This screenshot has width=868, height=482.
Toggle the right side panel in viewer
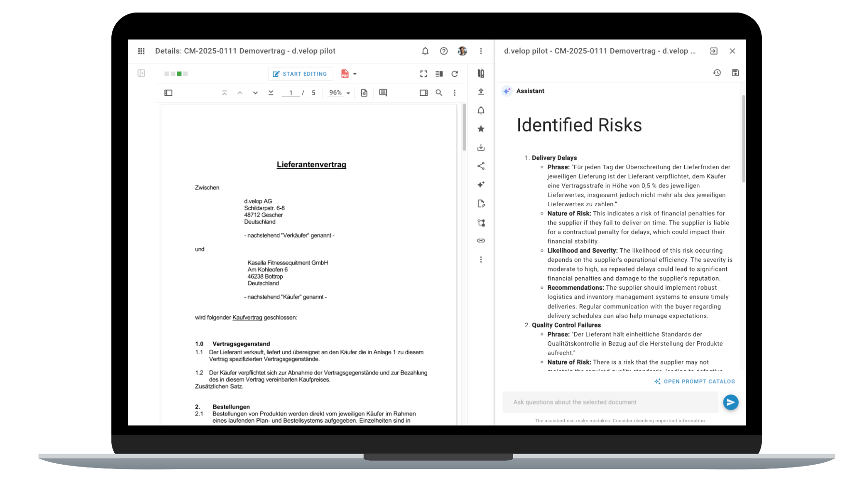(x=423, y=93)
